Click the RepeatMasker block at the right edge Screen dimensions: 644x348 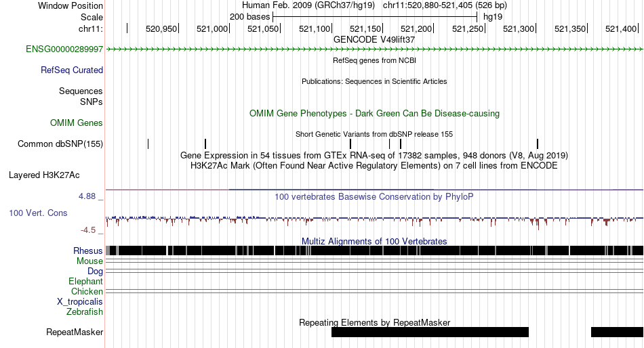(x=618, y=332)
